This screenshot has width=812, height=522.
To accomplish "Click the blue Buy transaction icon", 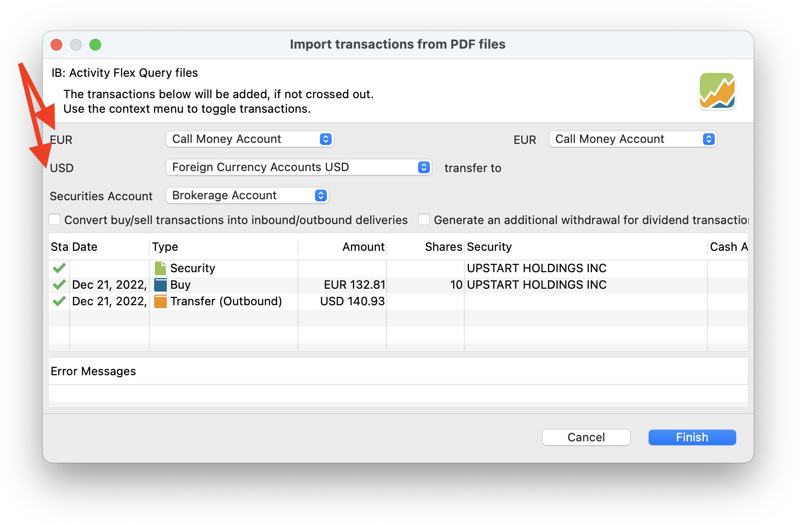I will pyautogui.click(x=160, y=285).
